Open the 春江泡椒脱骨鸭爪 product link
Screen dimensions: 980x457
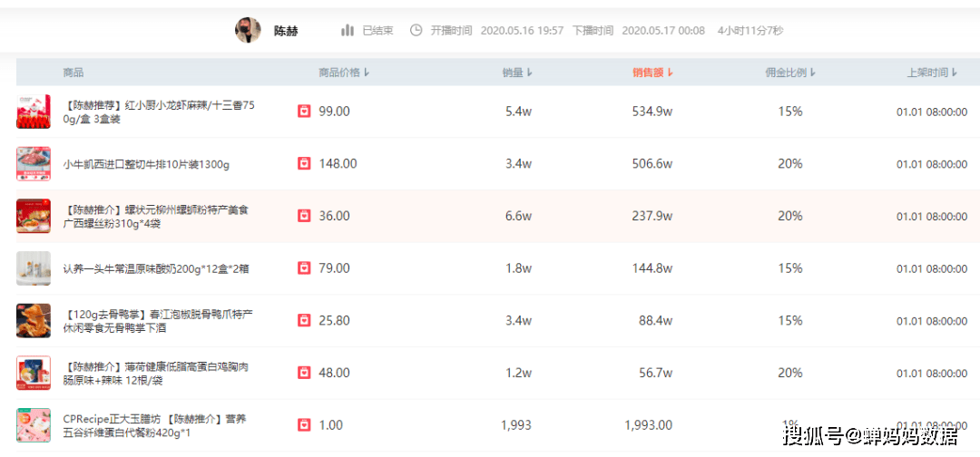[158, 321]
